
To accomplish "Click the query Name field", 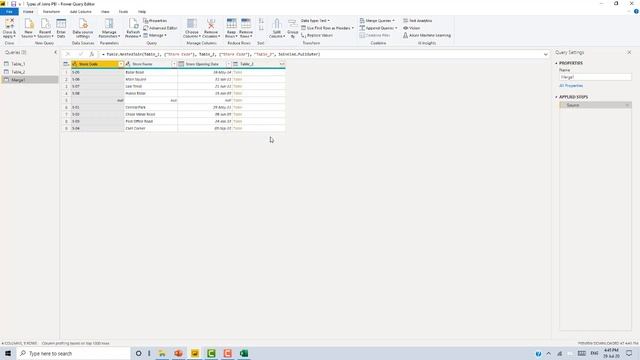I will pyautogui.click(x=595, y=77).
